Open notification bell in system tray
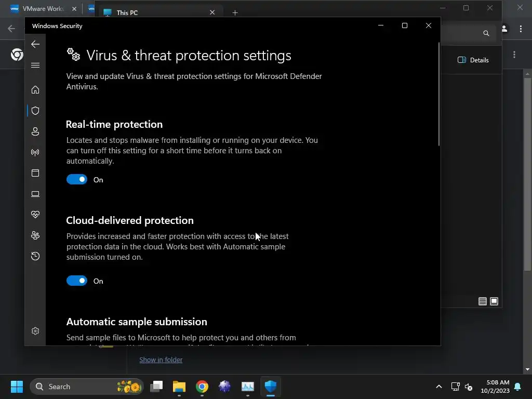The width and height of the screenshot is (532, 399). 518,387
